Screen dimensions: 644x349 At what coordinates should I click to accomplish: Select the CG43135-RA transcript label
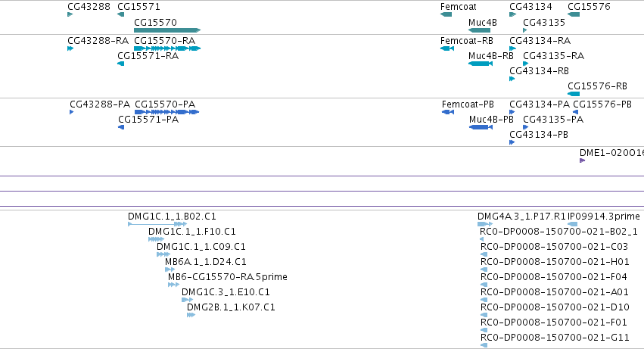554,56
